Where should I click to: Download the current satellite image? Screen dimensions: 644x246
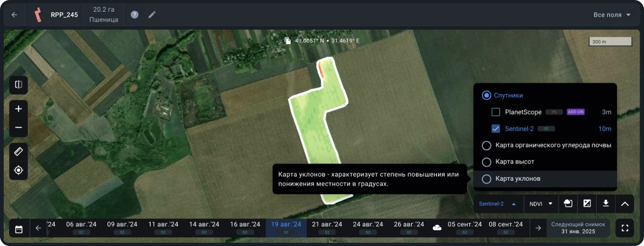tap(606, 204)
